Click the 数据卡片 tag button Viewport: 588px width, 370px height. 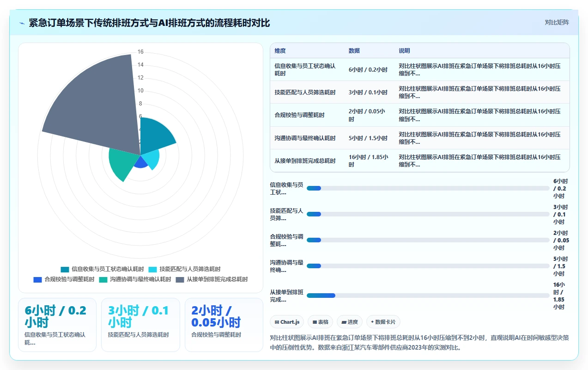click(x=383, y=322)
